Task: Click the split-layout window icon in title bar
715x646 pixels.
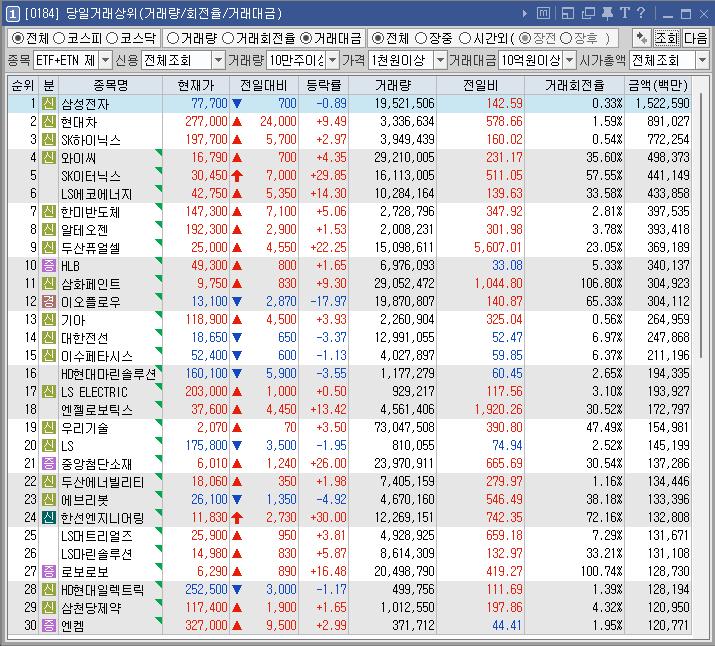Action: point(568,13)
